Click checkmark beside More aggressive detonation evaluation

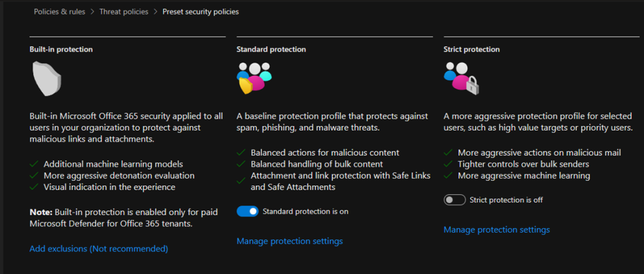(x=34, y=175)
